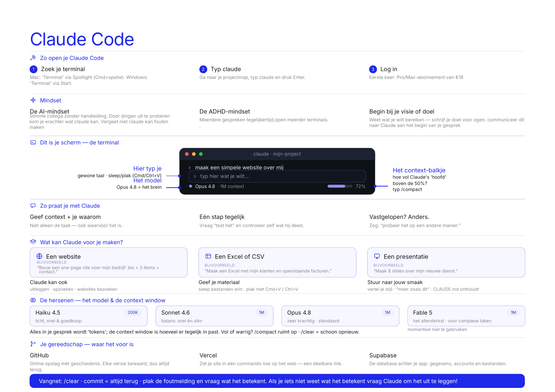Click the context progress bar showing 72%
This screenshot has height=392, width=555.
coord(340,186)
